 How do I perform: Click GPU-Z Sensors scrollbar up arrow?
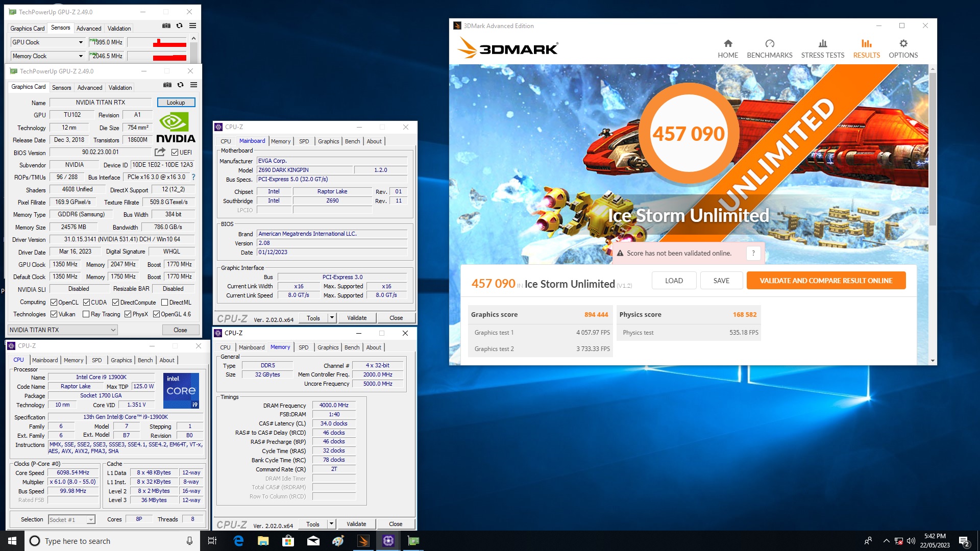point(193,38)
